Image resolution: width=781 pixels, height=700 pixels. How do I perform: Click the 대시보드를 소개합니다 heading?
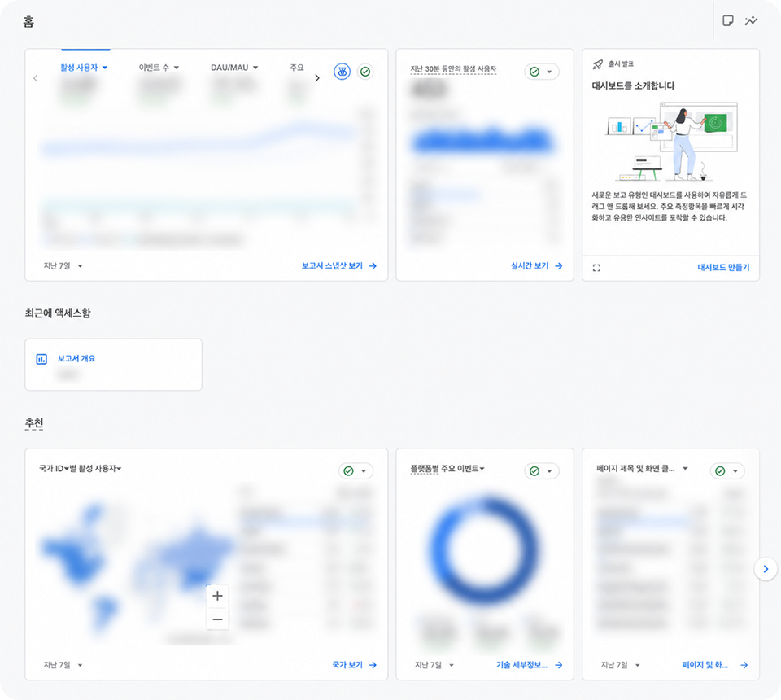[x=633, y=85]
